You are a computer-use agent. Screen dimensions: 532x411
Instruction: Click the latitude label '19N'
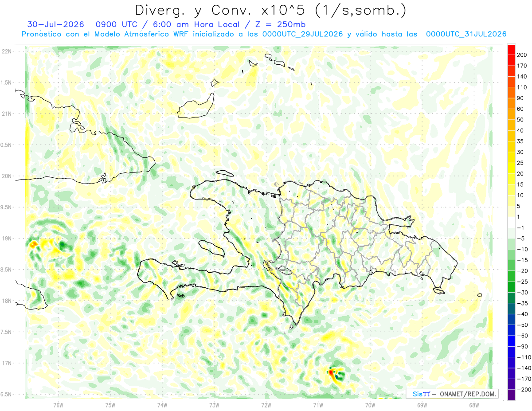click(6, 239)
